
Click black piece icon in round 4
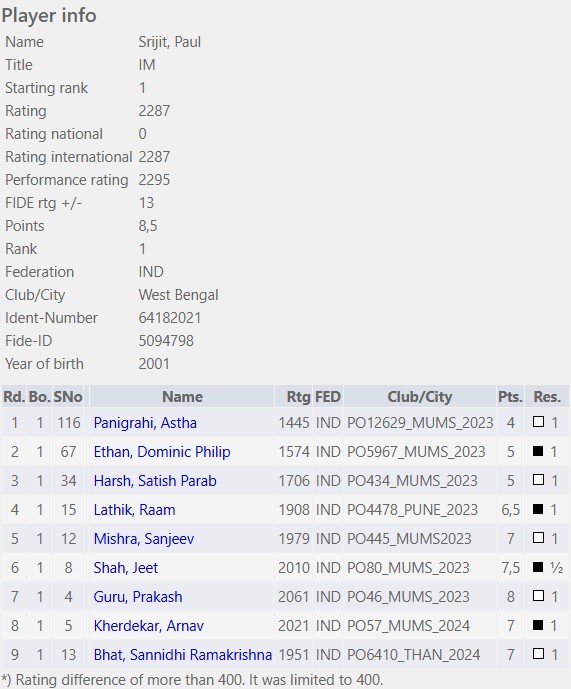point(538,509)
